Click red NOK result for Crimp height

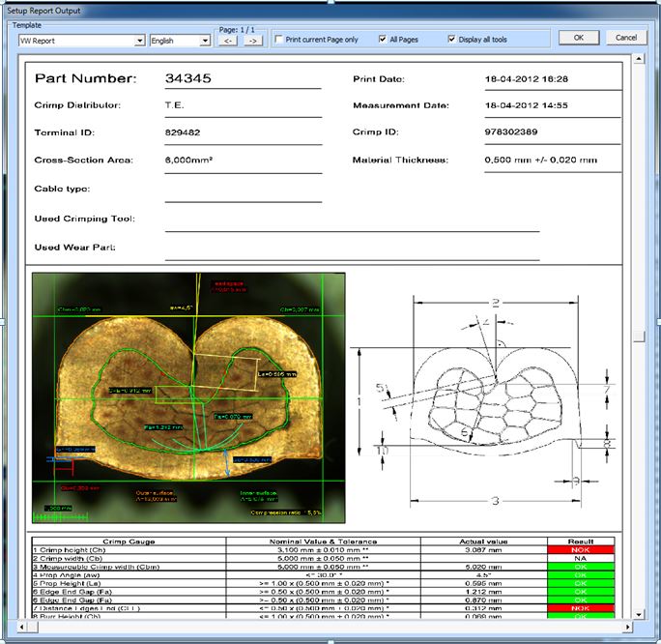580,551
